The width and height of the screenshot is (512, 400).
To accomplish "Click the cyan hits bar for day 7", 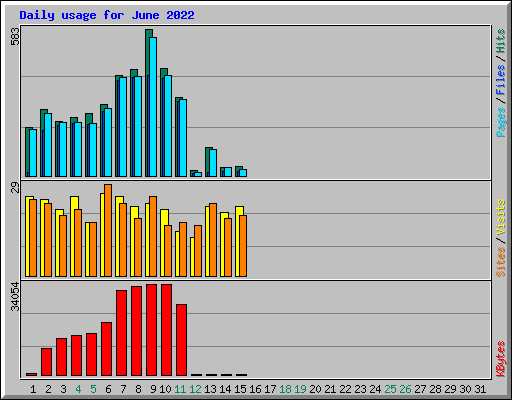I will click(x=123, y=127).
